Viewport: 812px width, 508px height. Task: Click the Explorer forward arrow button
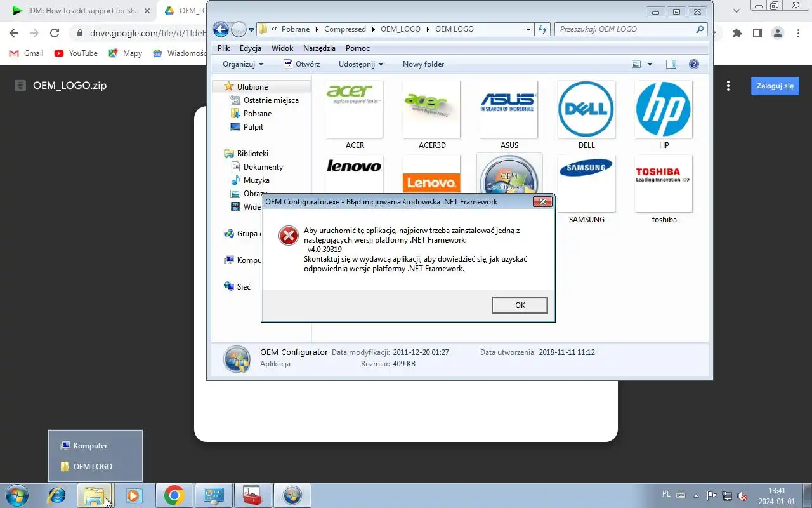click(239, 29)
